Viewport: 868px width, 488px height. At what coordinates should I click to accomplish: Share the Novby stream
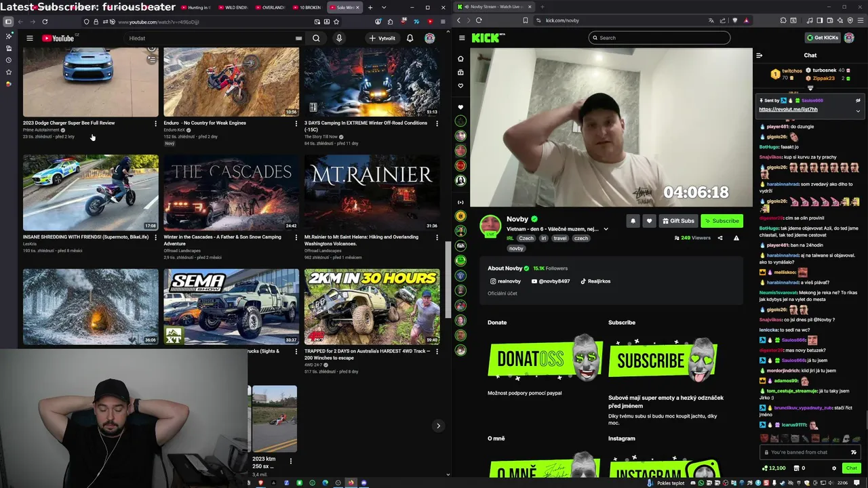coord(720,238)
